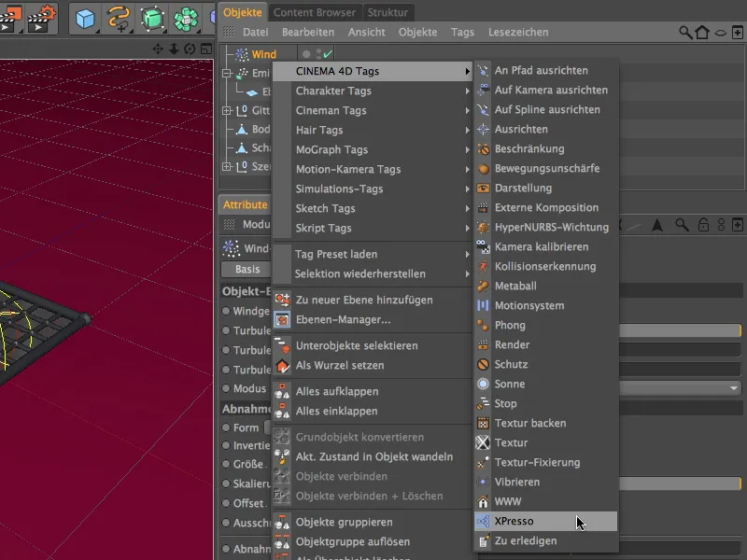The width and height of the screenshot is (747, 560).
Task: Toggle the Windge… parameter radio dot
Action: [x=226, y=311]
